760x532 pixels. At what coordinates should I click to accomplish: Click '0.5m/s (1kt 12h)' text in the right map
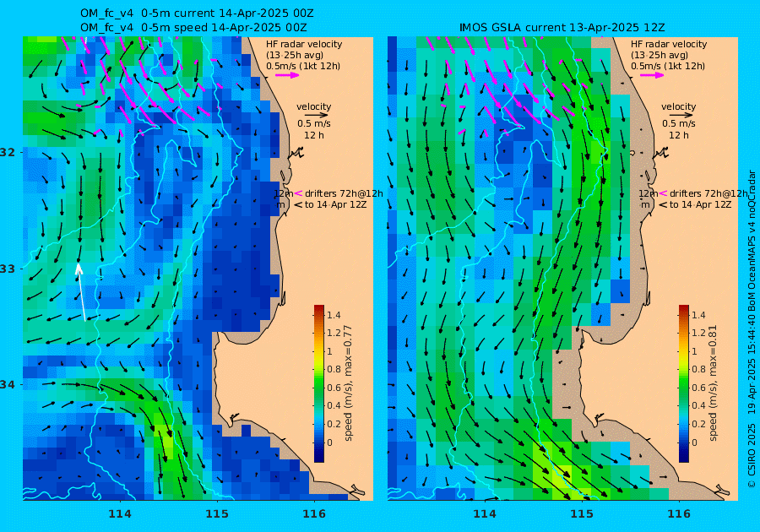click(x=667, y=66)
